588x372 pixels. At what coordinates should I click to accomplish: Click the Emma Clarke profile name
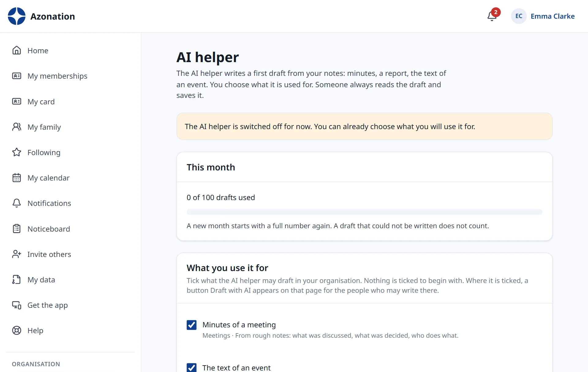pyautogui.click(x=552, y=16)
